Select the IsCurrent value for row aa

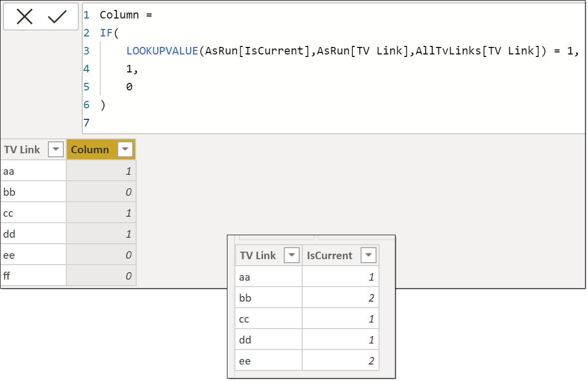[341, 277]
